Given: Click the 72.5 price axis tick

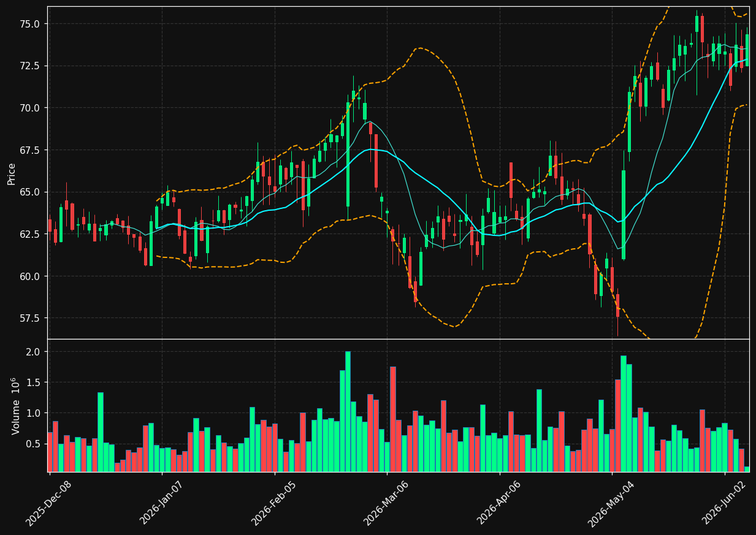Looking at the screenshot, I should (31, 66).
